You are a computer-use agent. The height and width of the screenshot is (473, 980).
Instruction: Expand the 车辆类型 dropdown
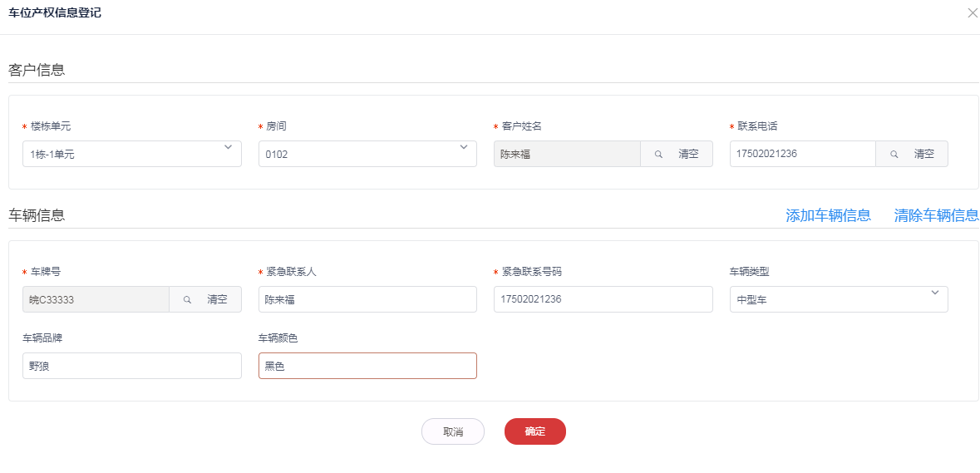click(934, 293)
